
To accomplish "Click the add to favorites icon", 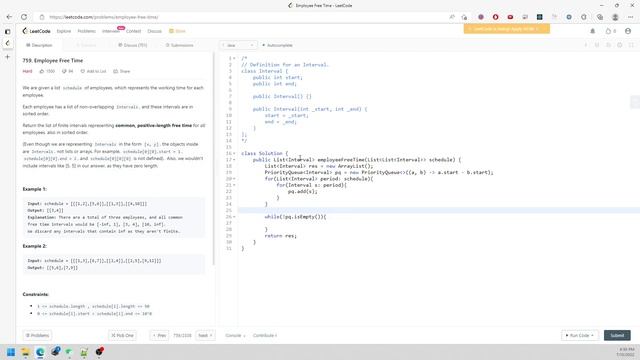I will click(x=464, y=17).
